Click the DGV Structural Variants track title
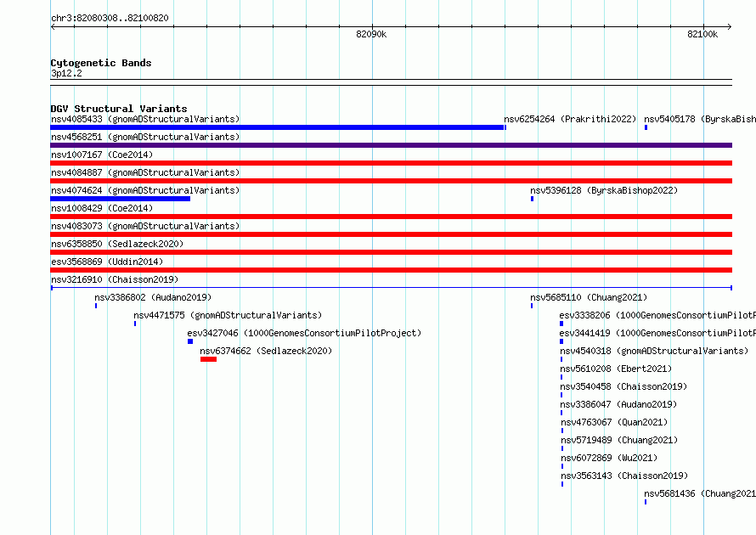Viewport: 756px width, 535px height. [x=119, y=109]
